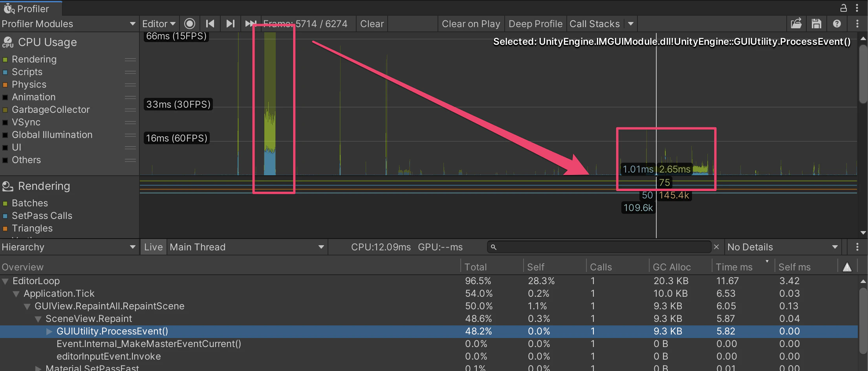
Task: Sort by the Self ms column header
Action: (x=806, y=267)
